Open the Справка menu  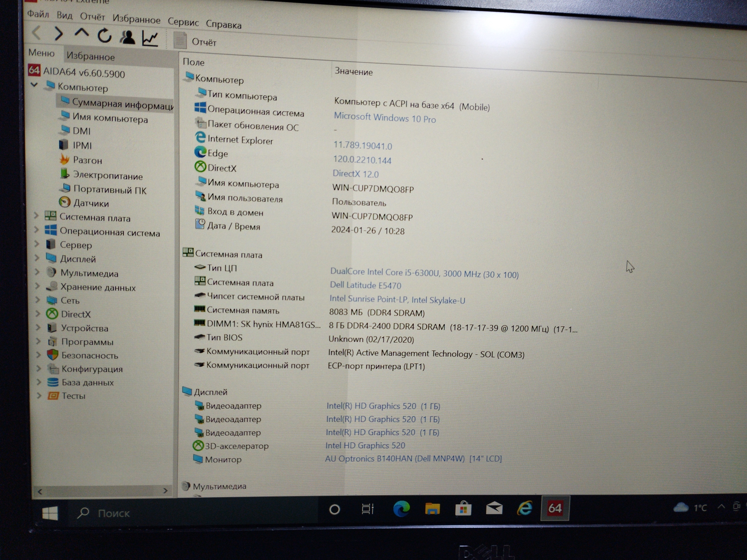223,24
